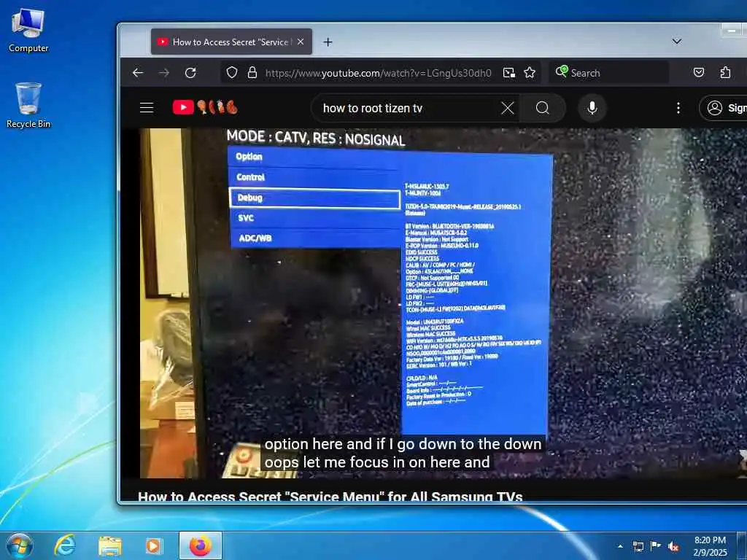
Task: Go to YouTube home via logo
Action: [205, 107]
